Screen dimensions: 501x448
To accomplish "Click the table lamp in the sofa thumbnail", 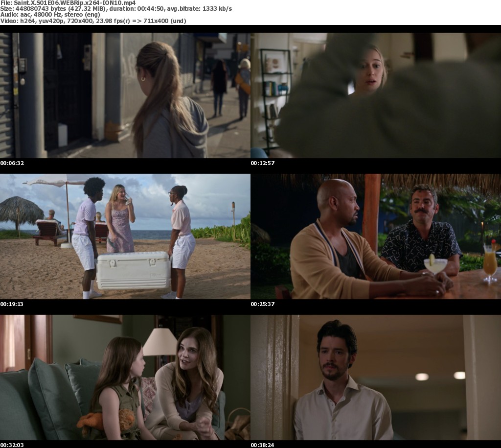I will pos(160,343).
